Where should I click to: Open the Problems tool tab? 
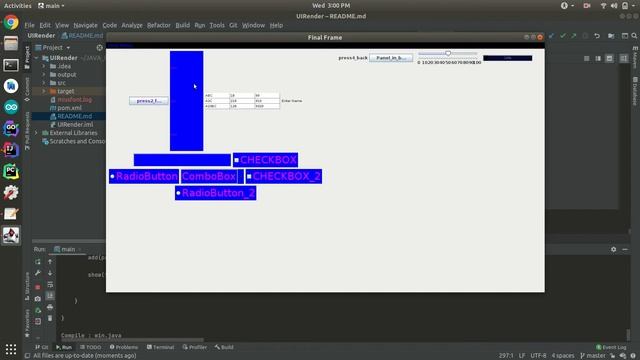(x=124, y=347)
